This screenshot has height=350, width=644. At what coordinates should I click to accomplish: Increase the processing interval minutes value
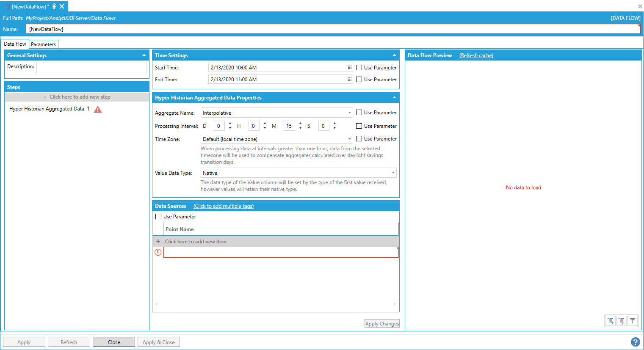301,124
